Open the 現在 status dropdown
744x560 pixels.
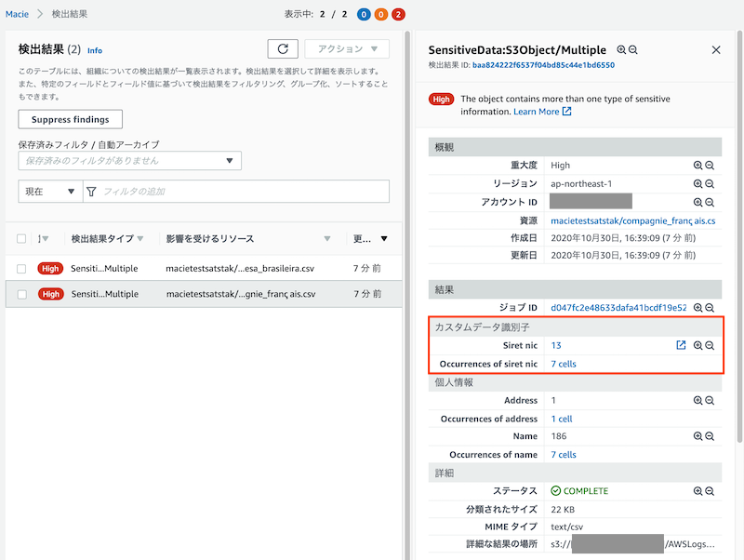pos(50,192)
